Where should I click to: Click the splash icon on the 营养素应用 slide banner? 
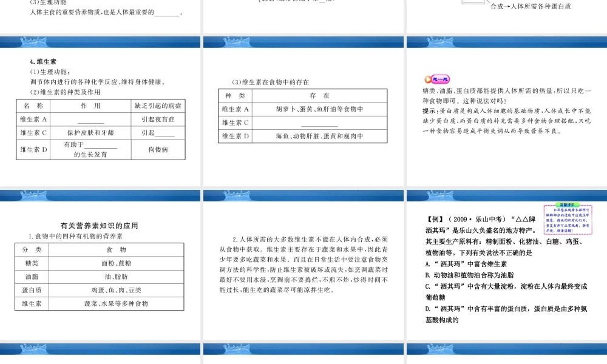tap(33, 195)
